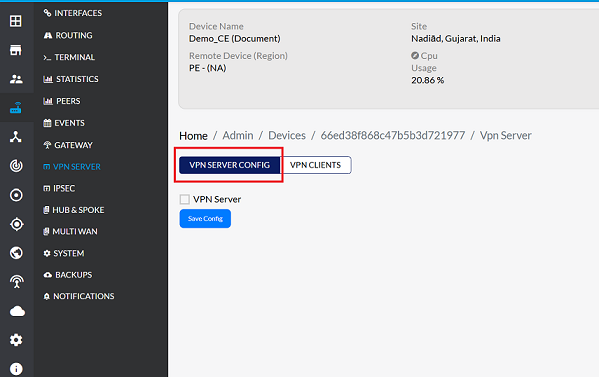This screenshot has width=599, height=377.
Task: Go to ROUTING menu item
Action: coord(68,35)
